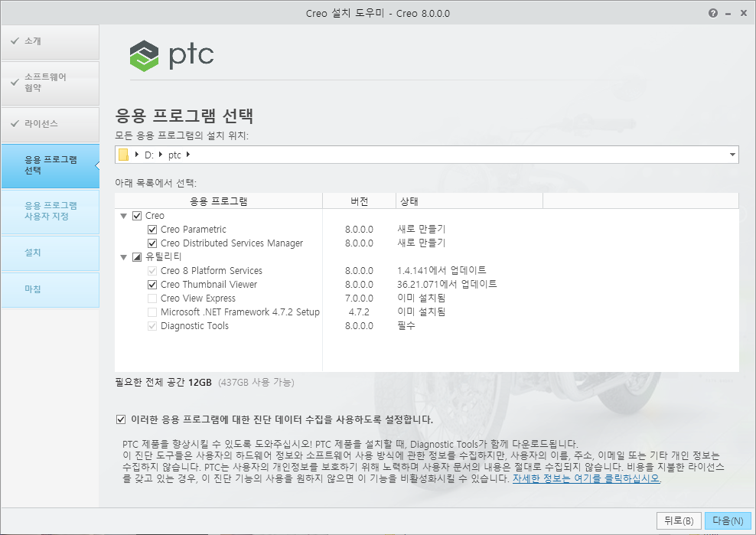Open the install location dropdown arrow
The height and width of the screenshot is (535, 756).
click(x=732, y=155)
